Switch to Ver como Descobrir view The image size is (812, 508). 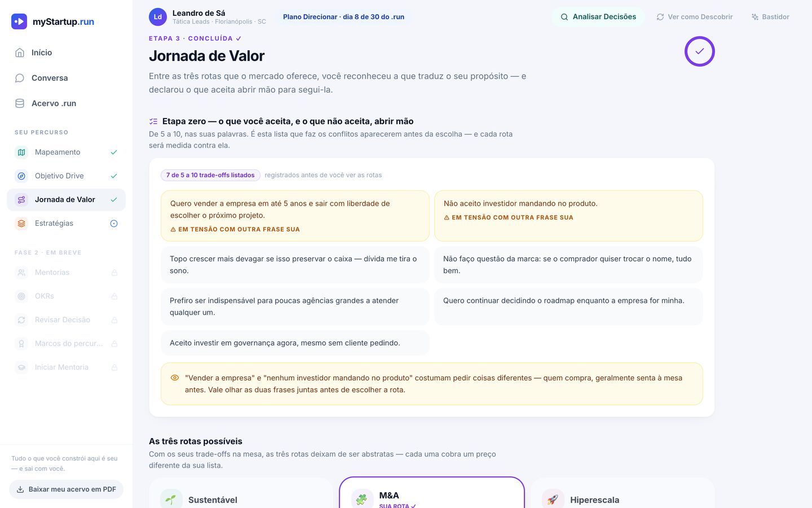tap(695, 17)
